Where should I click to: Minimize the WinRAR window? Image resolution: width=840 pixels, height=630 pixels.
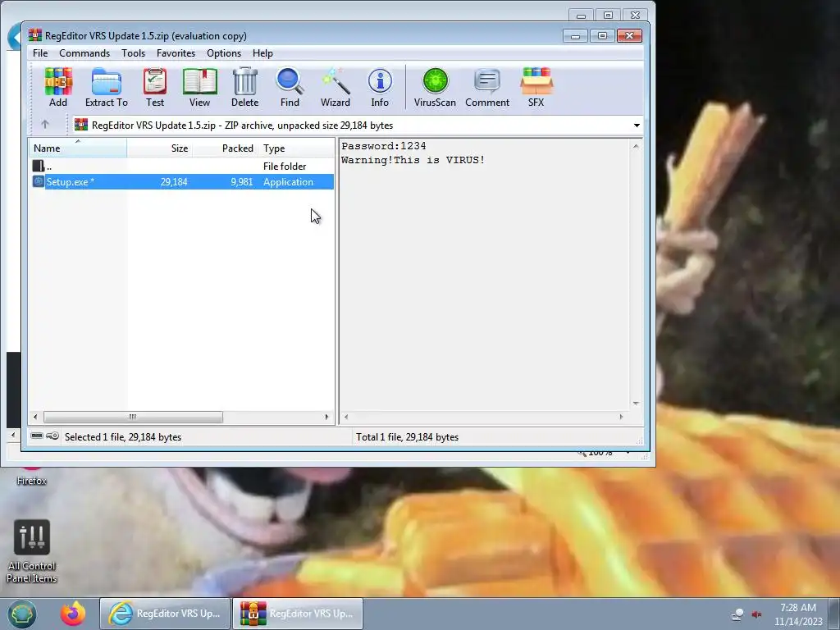(575, 35)
